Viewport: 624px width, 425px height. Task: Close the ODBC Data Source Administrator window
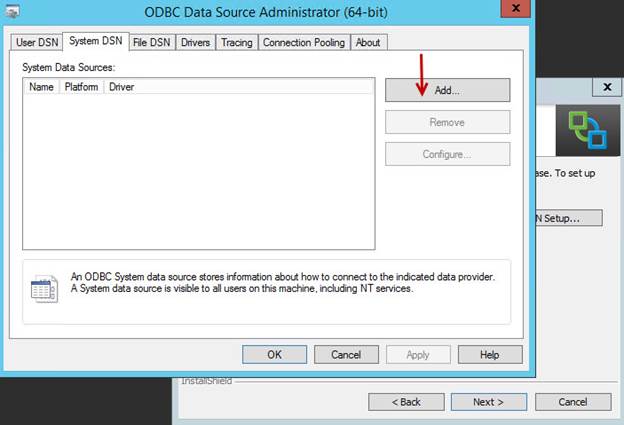point(516,8)
